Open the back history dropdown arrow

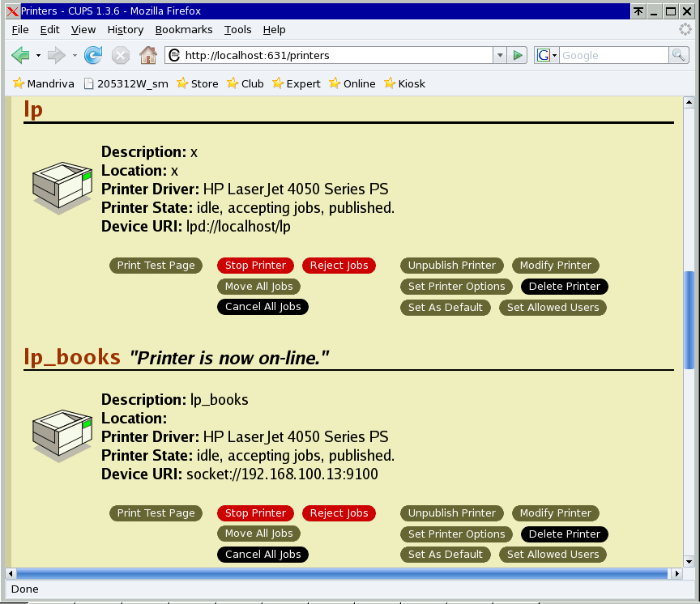tap(38, 55)
